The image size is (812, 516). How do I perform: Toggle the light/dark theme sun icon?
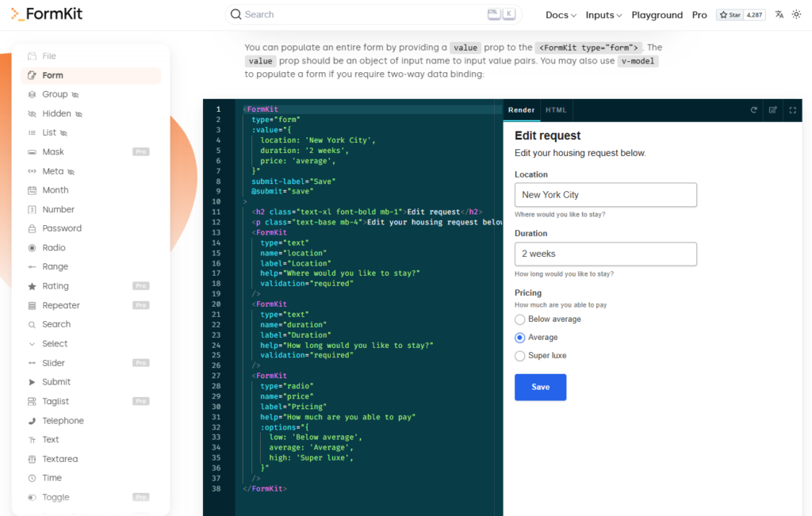click(796, 14)
